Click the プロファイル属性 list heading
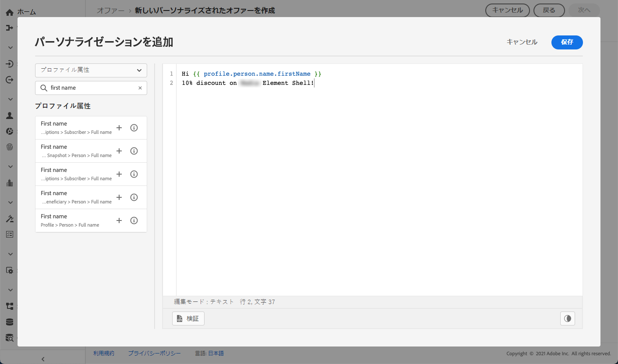 tap(63, 106)
